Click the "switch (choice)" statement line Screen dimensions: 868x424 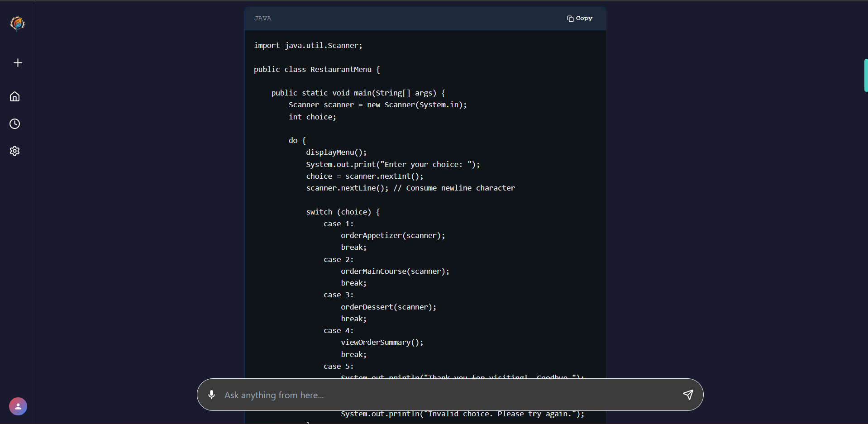coord(343,212)
